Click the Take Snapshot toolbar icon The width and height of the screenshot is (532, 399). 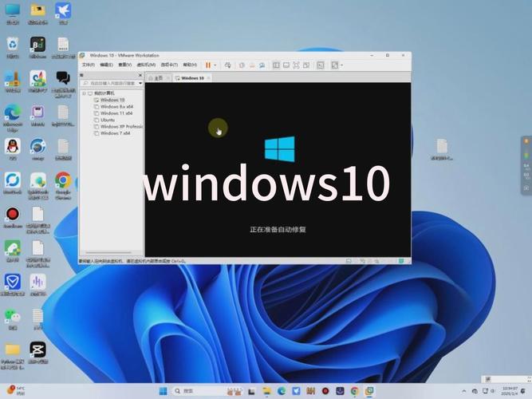pos(242,65)
